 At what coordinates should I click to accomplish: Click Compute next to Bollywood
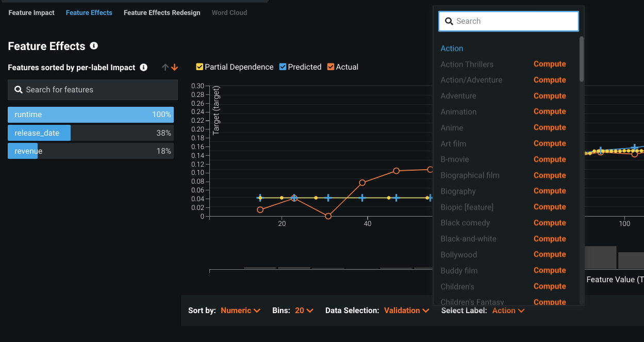pyautogui.click(x=550, y=254)
